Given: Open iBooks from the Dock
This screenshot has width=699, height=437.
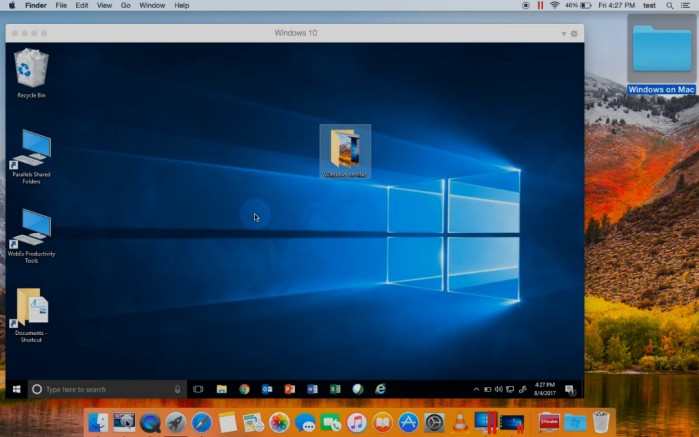Looking at the screenshot, I should click(x=382, y=422).
